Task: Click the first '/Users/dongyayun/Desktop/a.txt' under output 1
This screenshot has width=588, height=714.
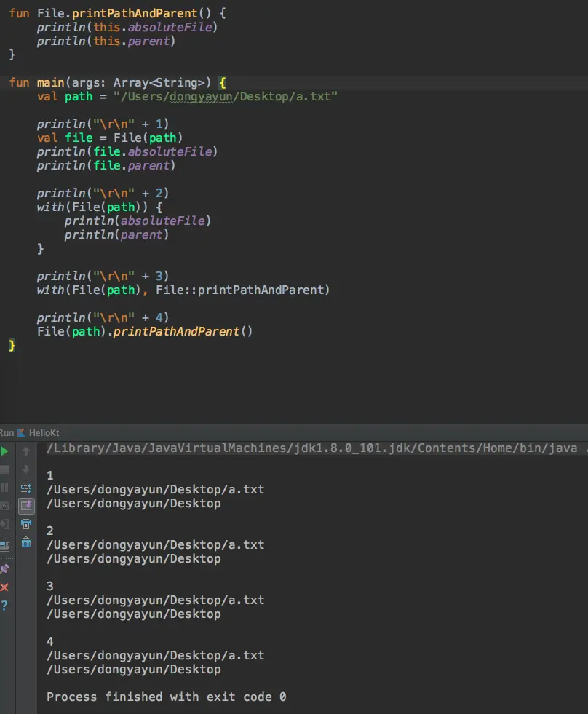Action: tap(155, 490)
